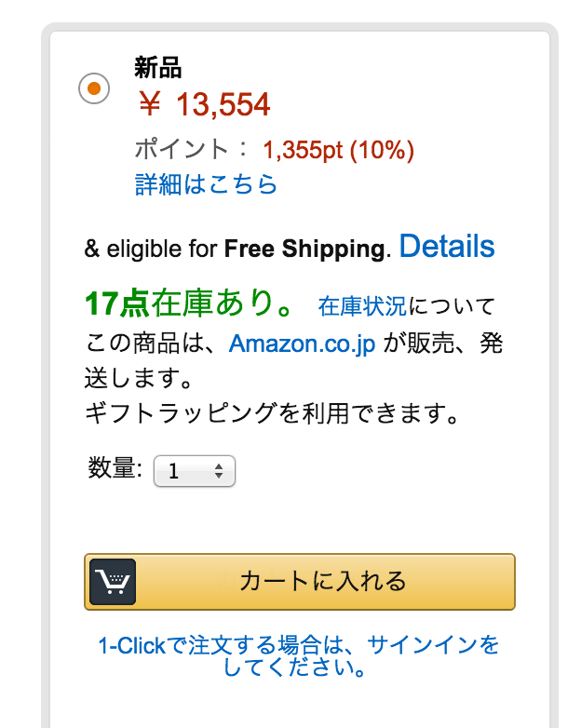Click the quantity stepper arrows
The height and width of the screenshot is (728, 581).
(219, 471)
